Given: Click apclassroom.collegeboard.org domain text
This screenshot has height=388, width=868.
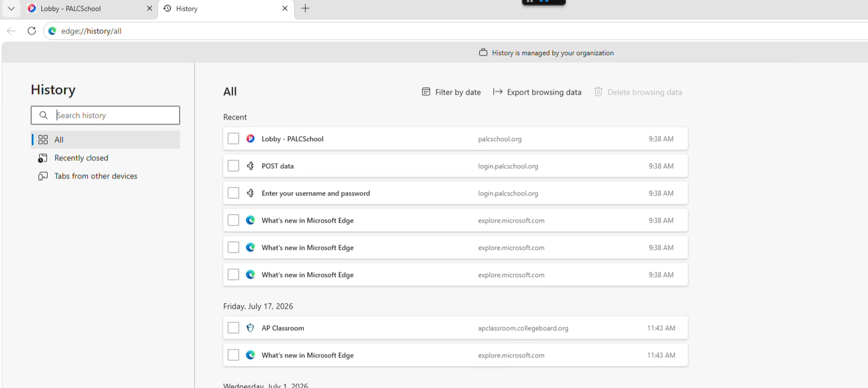Looking at the screenshot, I should click(523, 328).
